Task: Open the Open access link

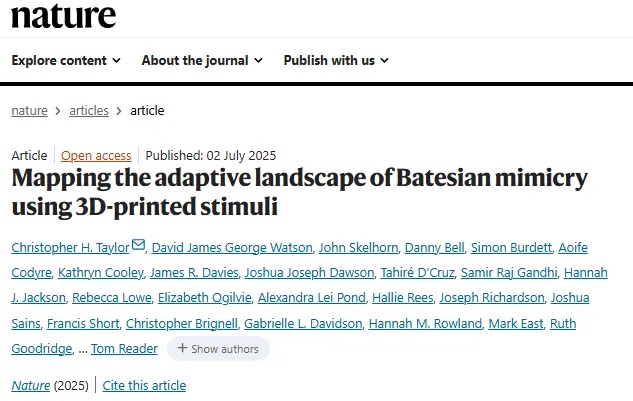Action: pyautogui.click(x=96, y=156)
